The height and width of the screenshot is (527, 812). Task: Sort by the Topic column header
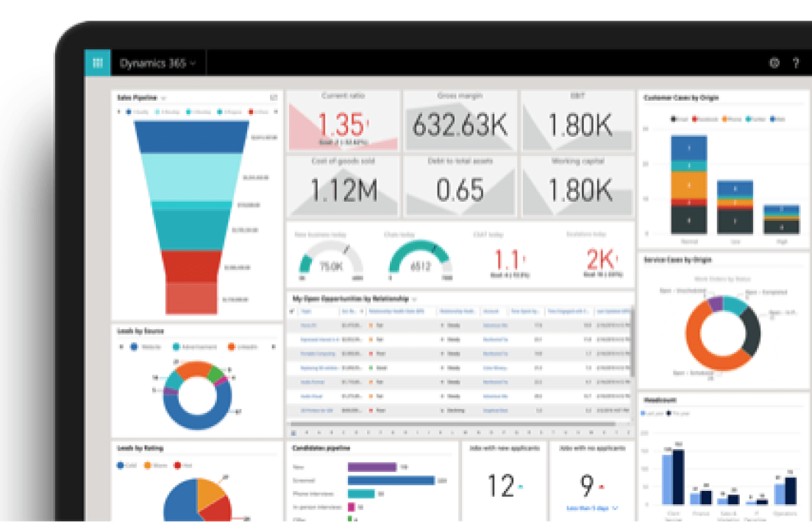click(306, 311)
